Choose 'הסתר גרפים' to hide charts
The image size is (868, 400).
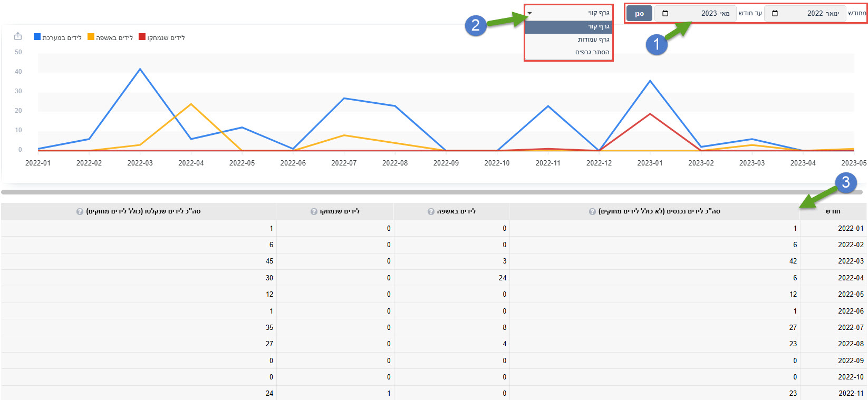[592, 52]
